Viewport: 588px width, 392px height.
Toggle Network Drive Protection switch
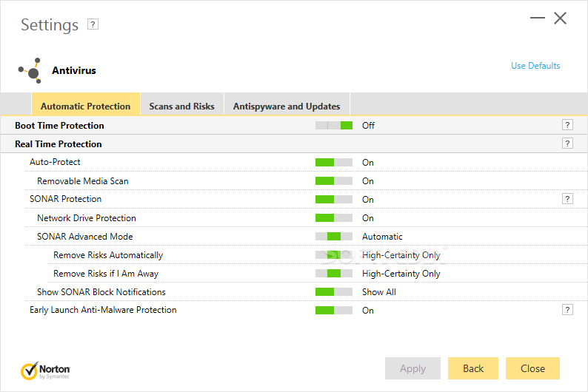(x=333, y=218)
